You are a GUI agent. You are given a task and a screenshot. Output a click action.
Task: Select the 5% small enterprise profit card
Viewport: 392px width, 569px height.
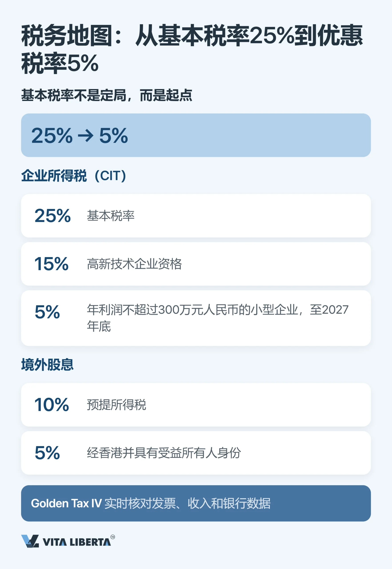[196, 318]
